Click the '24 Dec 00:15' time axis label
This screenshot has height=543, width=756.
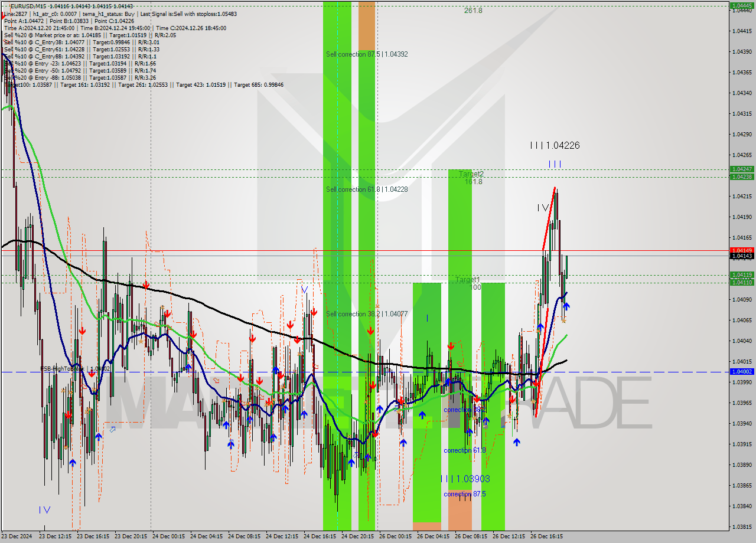(168, 537)
